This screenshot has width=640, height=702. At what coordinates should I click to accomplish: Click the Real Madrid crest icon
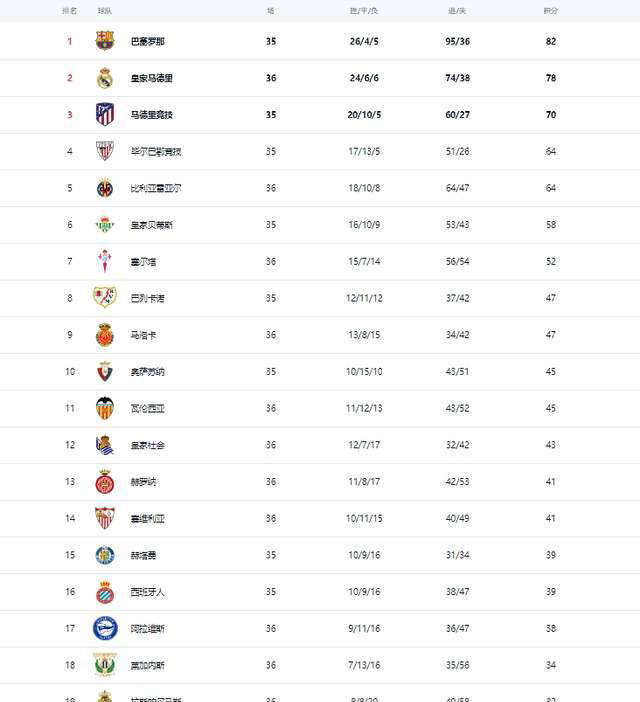(x=105, y=78)
